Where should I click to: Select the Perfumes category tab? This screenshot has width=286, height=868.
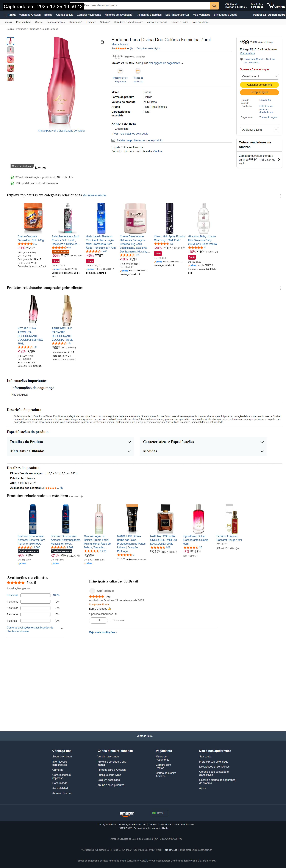pyautogui.click(x=91, y=22)
